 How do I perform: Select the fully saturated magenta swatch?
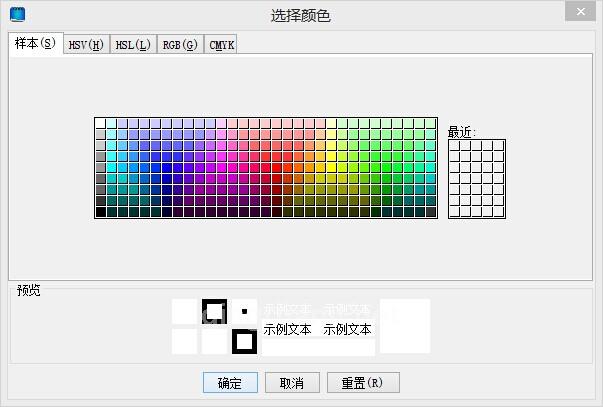click(222, 168)
